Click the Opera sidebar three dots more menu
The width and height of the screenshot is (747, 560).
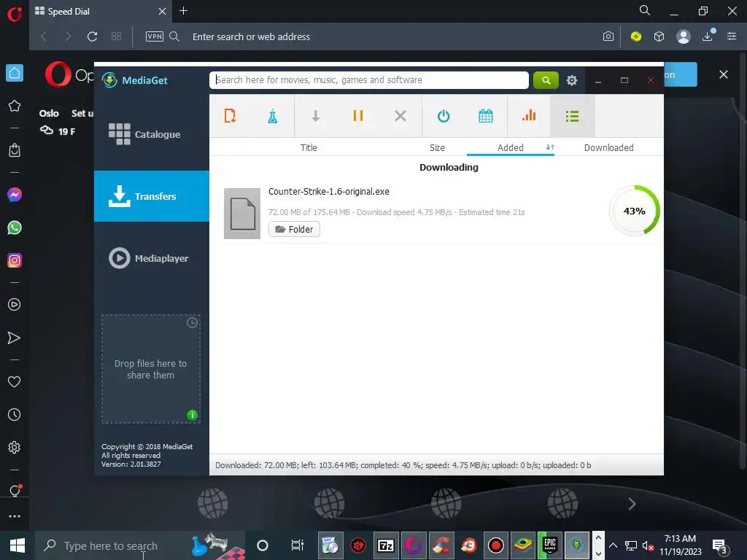click(x=15, y=516)
